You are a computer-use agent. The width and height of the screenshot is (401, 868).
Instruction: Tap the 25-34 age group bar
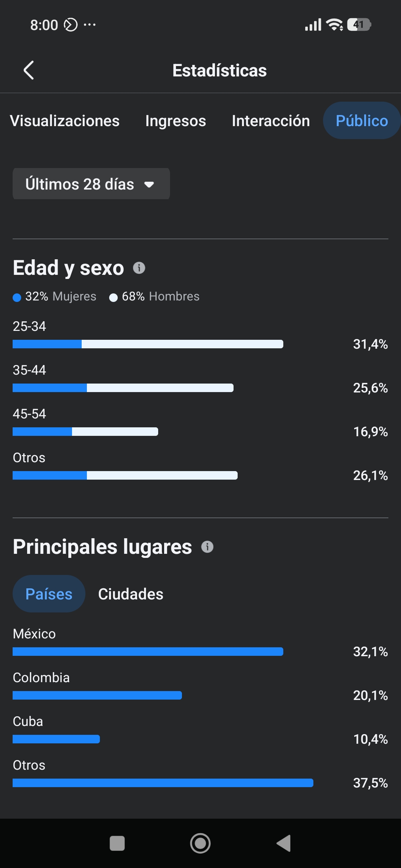[148, 344]
